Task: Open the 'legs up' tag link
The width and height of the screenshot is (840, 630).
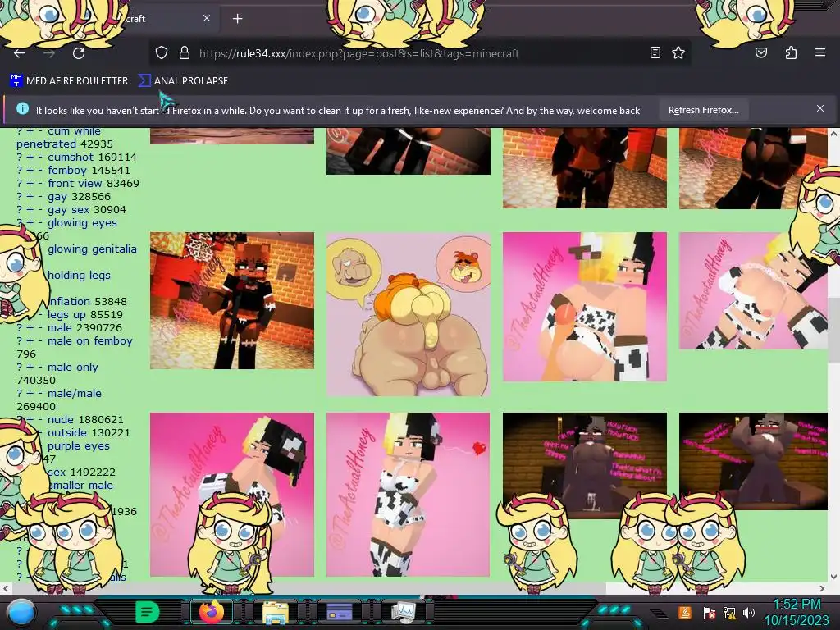Action: pos(66,314)
